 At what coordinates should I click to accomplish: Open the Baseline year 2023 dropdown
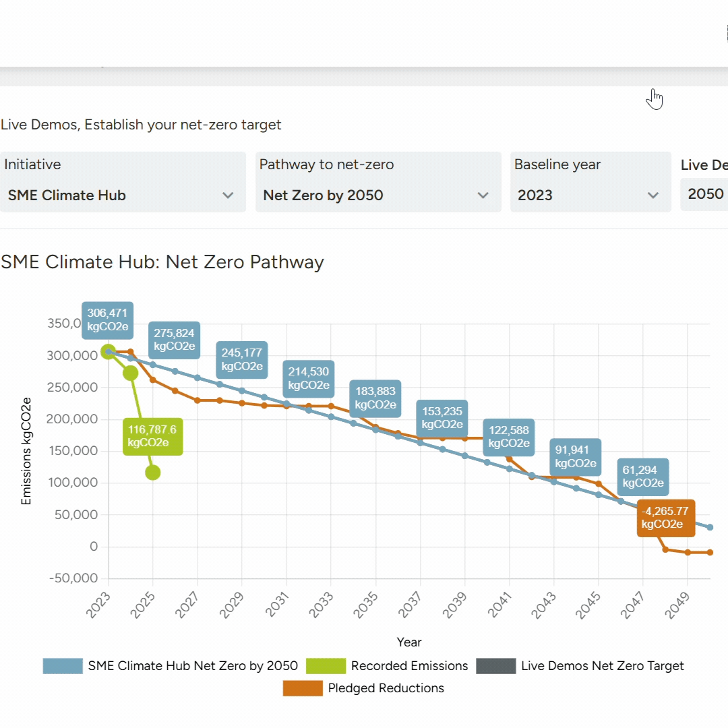click(590, 182)
